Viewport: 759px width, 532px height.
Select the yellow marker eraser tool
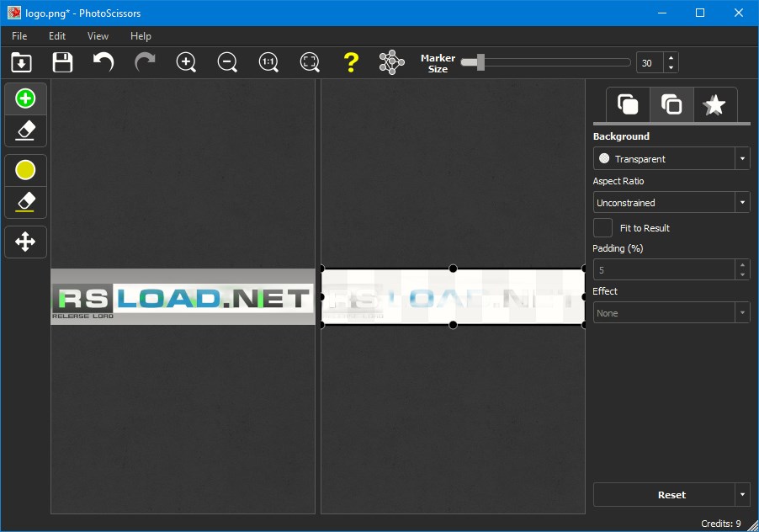click(x=25, y=202)
